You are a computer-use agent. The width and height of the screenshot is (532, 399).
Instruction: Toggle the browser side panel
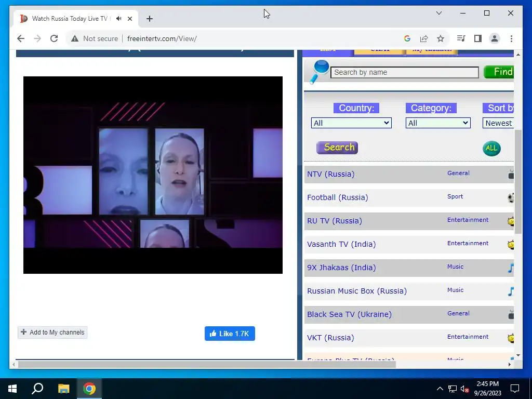pos(478,38)
